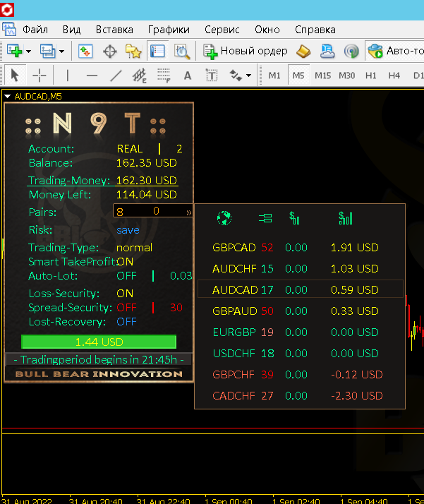Image resolution: width=424 pixels, height=504 pixels.
Task: Toggle Auto-Lot OFF switch
Action: click(126, 276)
